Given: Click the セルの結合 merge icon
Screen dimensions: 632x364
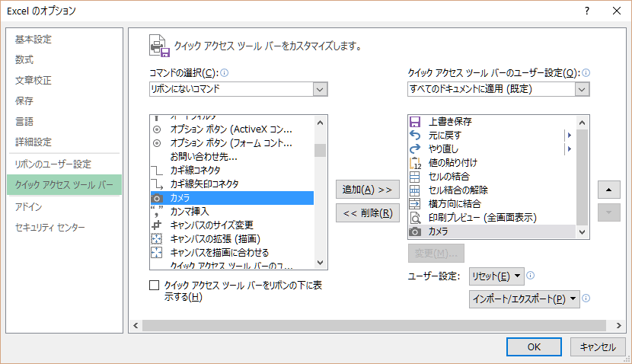Looking at the screenshot, I should point(415,177).
